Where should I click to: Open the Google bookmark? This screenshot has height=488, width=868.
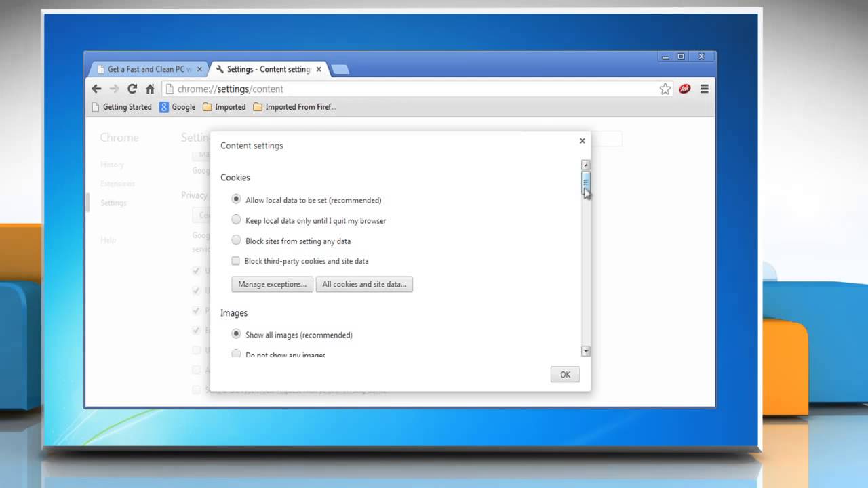178,107
